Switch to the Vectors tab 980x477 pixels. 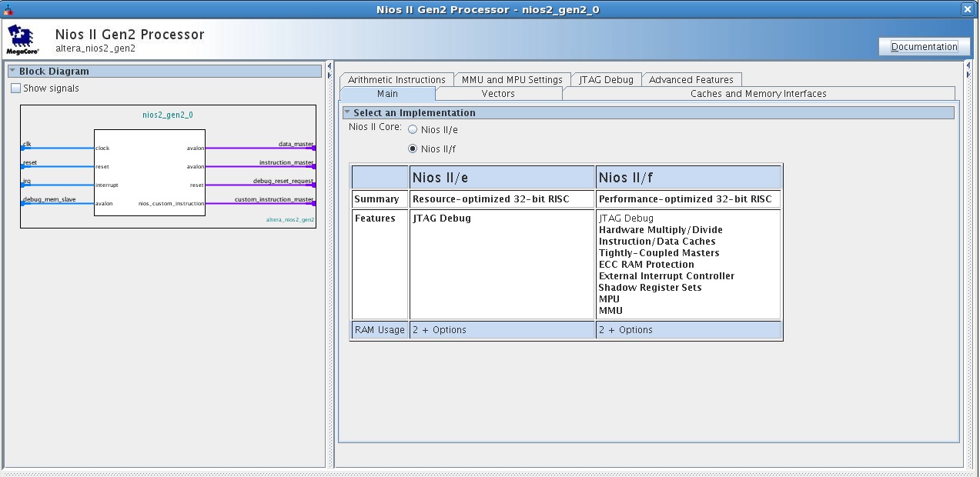498,94
